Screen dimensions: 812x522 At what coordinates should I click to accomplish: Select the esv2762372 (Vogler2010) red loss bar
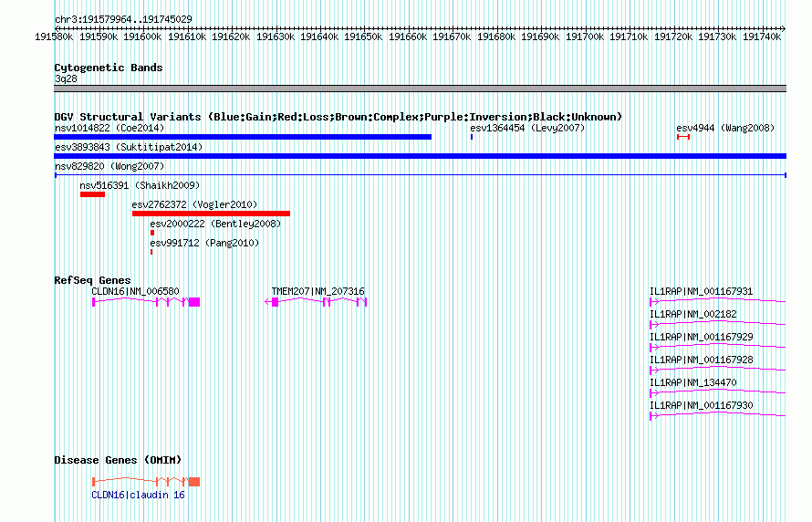tap(211, 214)
